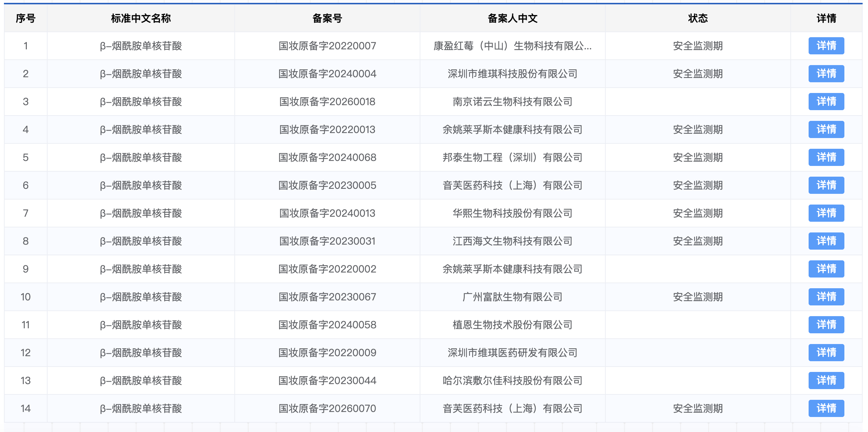
Task: Click the 状态 column header
Action: 698,18
